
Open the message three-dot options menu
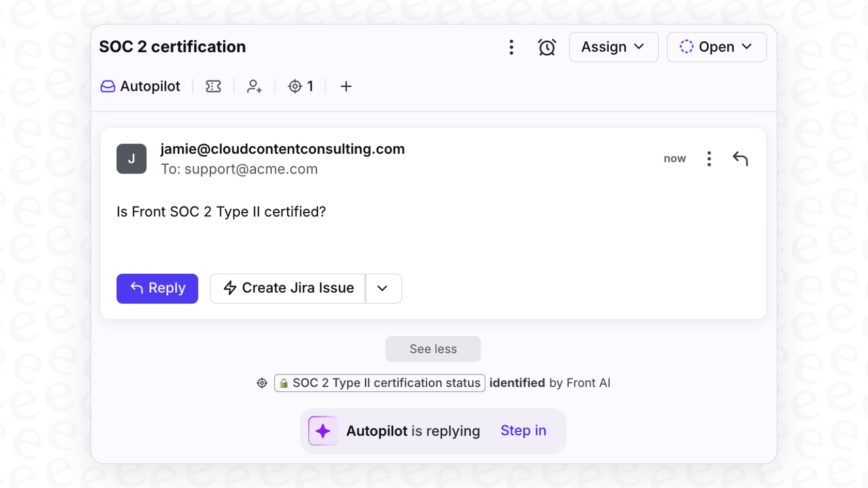(x=709, y=159)
